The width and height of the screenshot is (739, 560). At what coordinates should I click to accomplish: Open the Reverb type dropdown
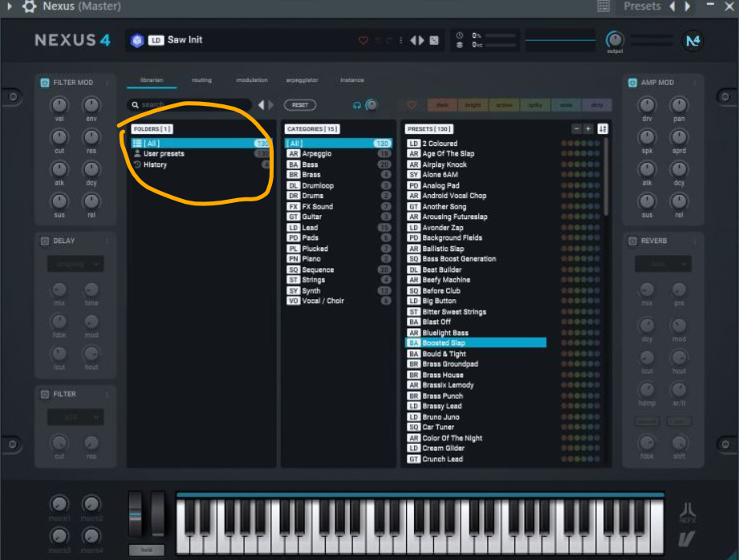pyautogui.click(x=663, y=264)
